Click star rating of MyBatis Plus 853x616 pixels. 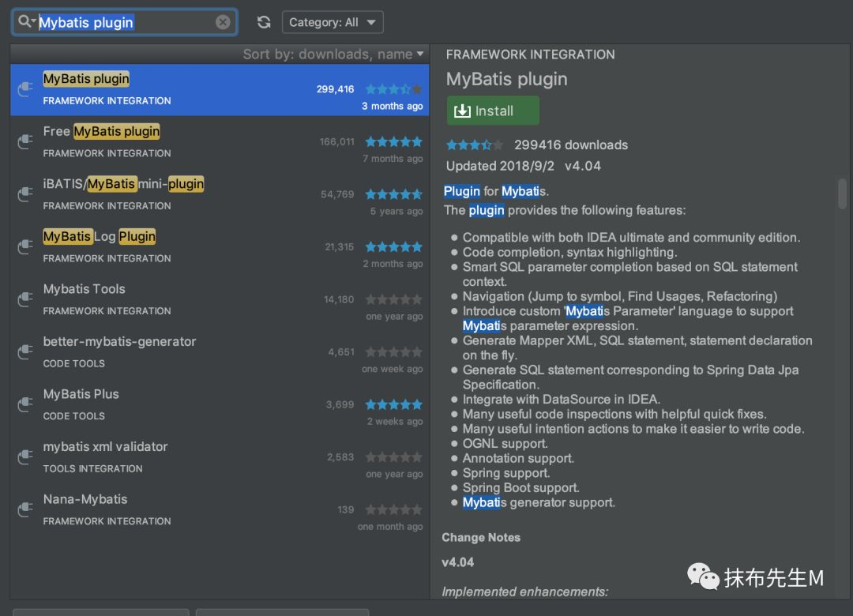(393, 404)
